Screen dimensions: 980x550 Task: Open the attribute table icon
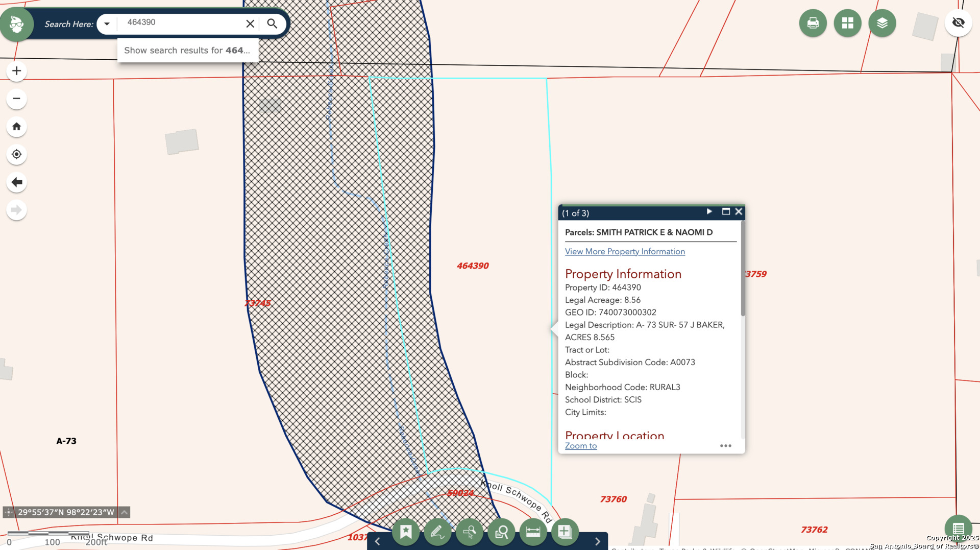click(958, 529)
